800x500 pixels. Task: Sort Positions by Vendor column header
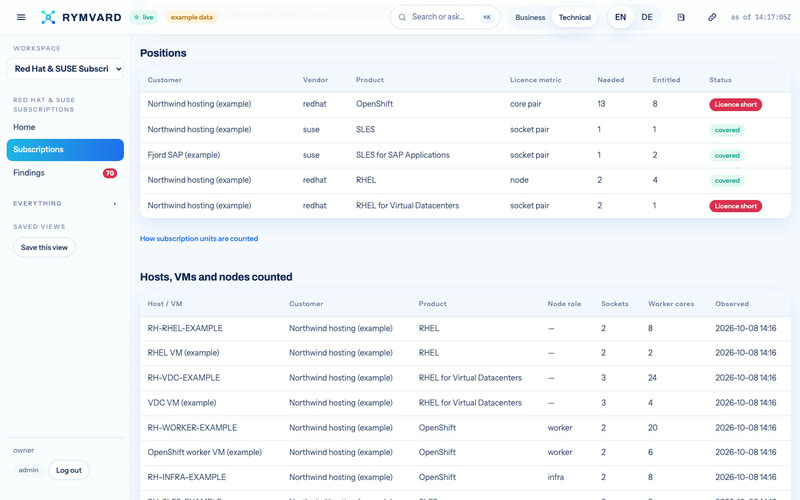pos(315,80)
